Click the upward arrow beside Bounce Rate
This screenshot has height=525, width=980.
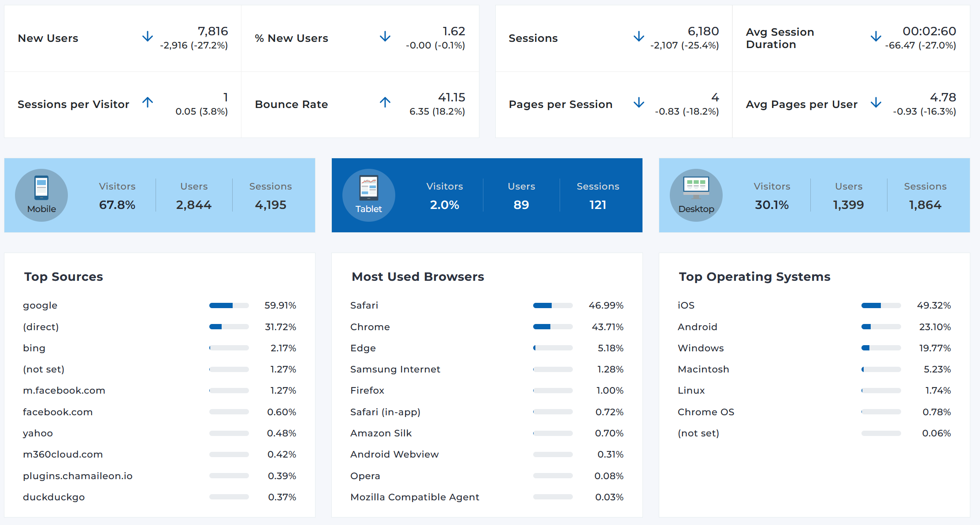click(385, 103)
